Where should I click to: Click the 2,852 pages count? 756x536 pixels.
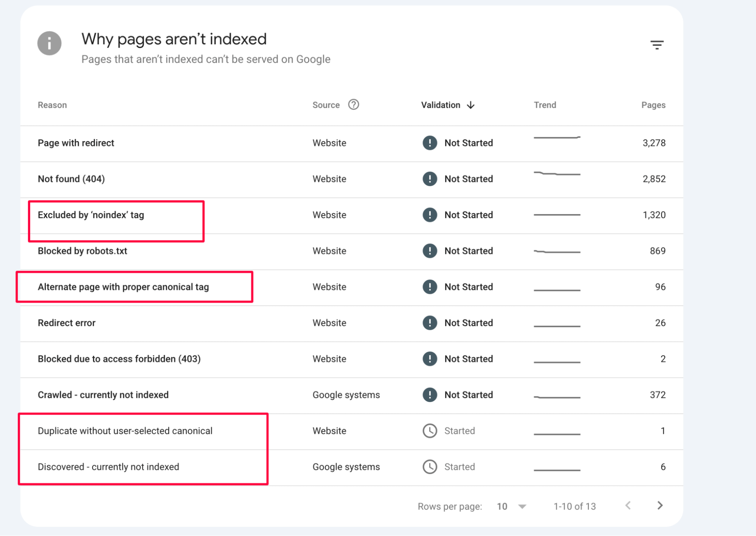654,179
